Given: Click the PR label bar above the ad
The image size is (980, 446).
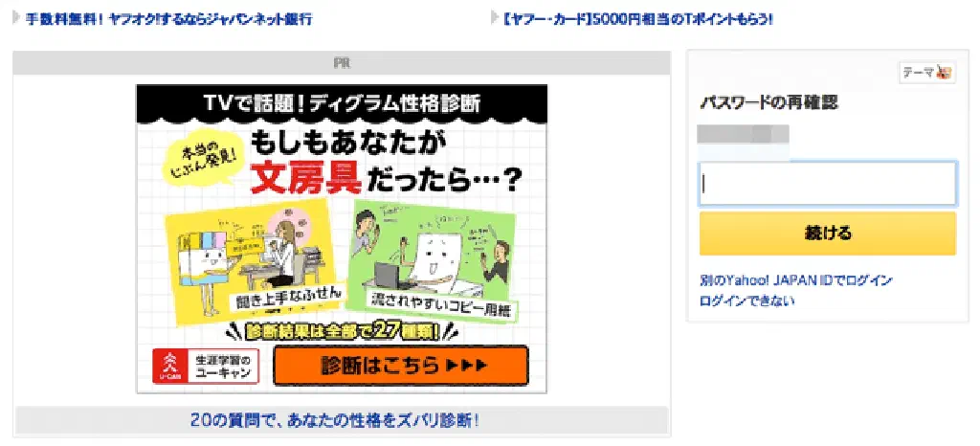Looking at the screenshot, I should (342, 63).
